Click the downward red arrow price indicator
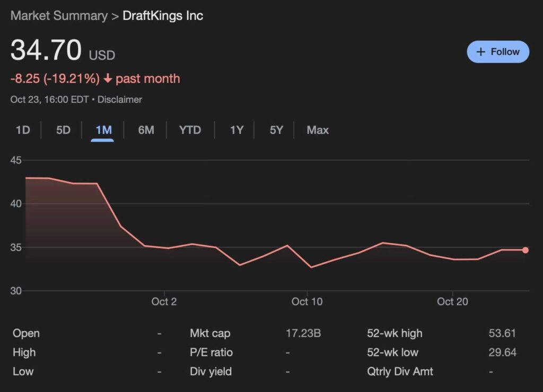The width and height of the screenshot is (543, 392). click(x=109, y=79)
